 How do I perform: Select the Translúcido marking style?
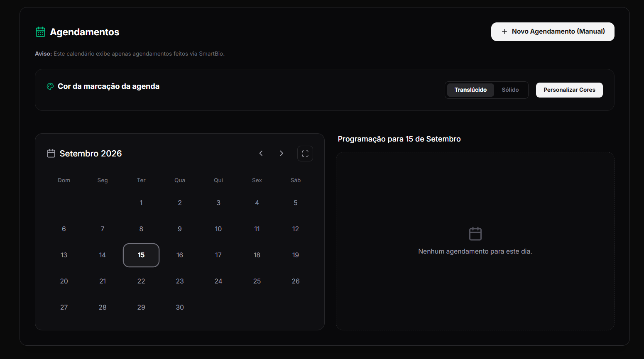[470, 90]
